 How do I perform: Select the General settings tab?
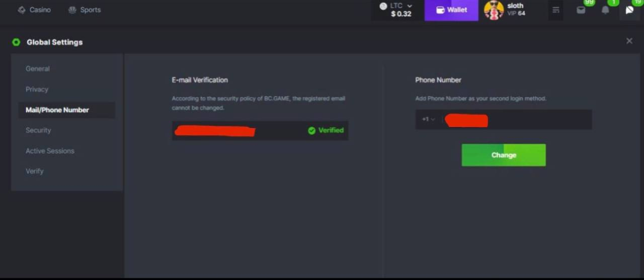click(x=38, y=69)
